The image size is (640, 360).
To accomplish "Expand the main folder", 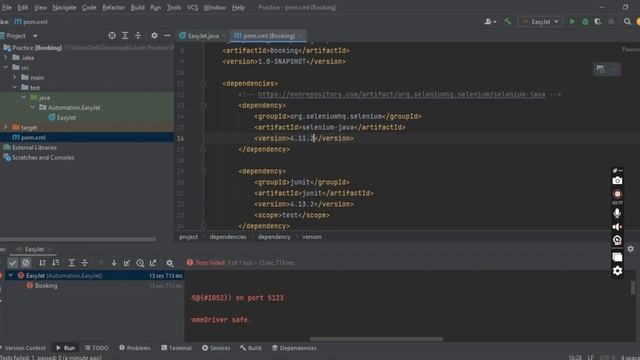I will tap(15, 77).
